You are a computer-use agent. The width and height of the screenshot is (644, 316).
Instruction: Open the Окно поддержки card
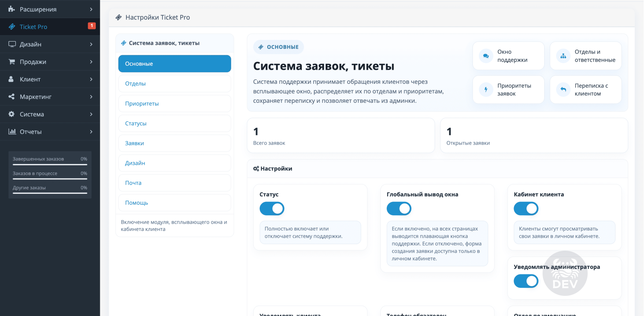508,56
